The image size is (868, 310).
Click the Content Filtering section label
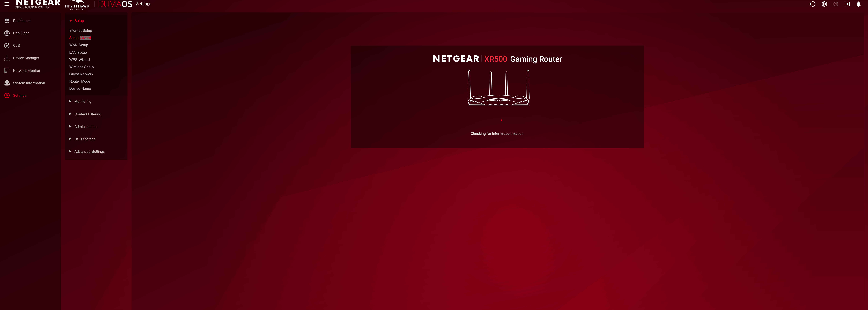(x=88, y=114)
